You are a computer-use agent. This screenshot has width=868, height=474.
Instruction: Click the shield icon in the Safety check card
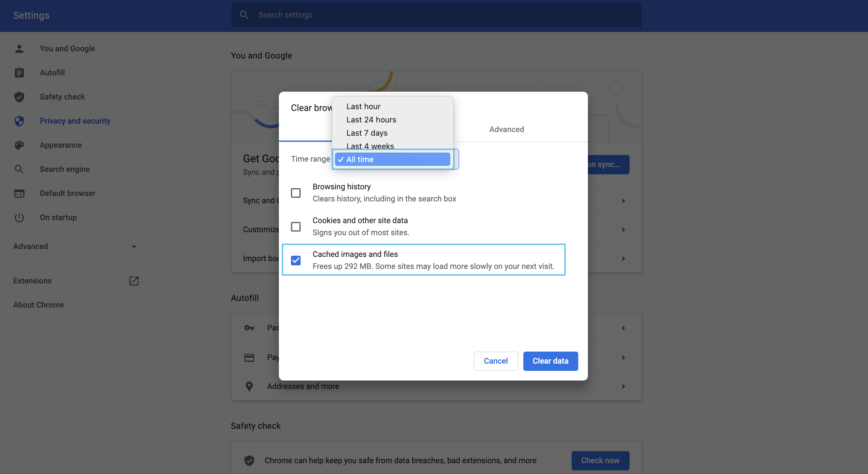pos(249,460)
